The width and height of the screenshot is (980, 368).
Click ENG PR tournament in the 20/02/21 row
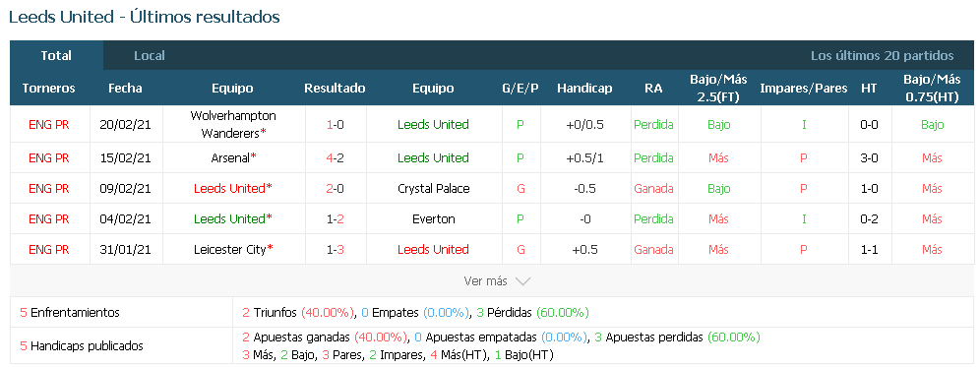point(49,124)
